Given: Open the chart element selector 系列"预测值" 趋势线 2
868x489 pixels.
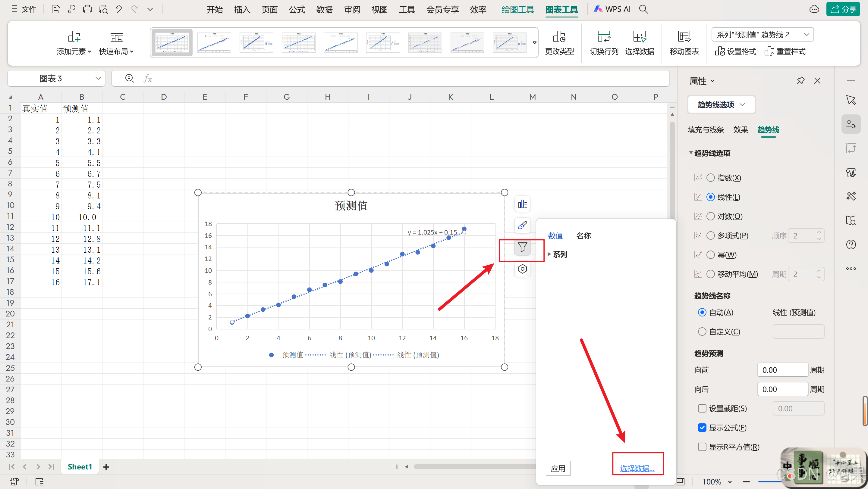Looking at the screenshot, I should pos(763,35).
